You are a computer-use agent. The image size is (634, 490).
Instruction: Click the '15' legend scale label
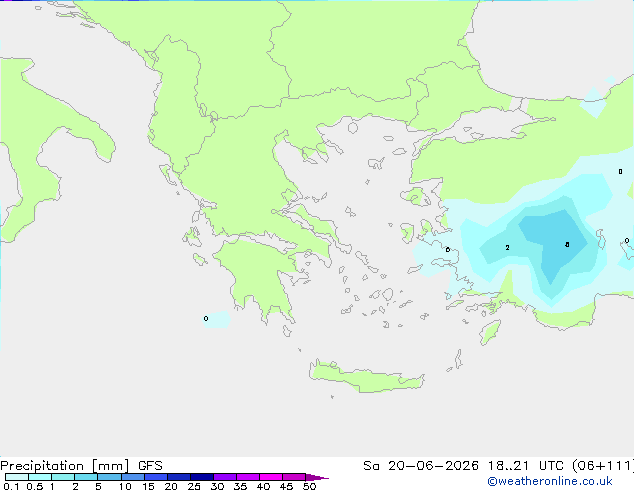[x=148, y=486]
